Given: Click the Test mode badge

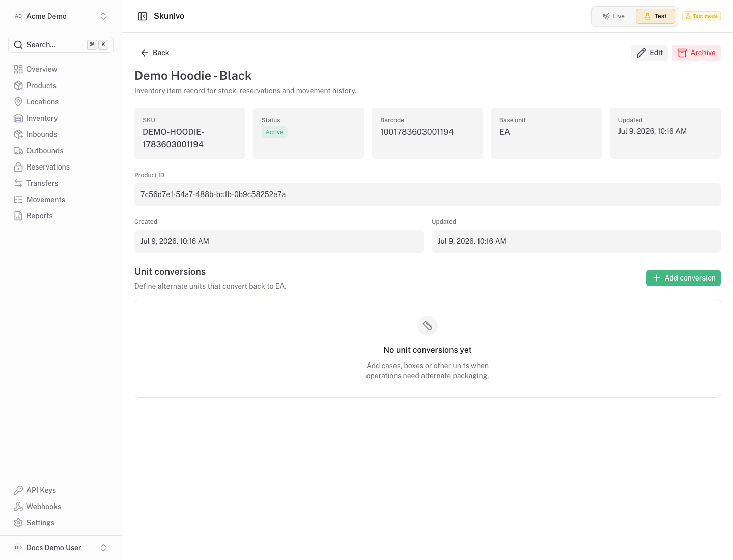Looking at the screenshot, I should [x=701, y=16].
